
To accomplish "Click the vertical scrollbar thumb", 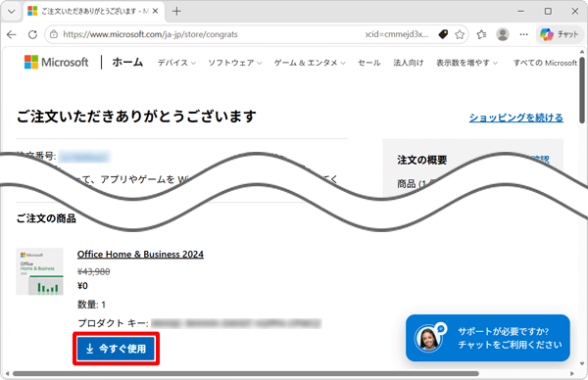I will (x=581, y=90).
